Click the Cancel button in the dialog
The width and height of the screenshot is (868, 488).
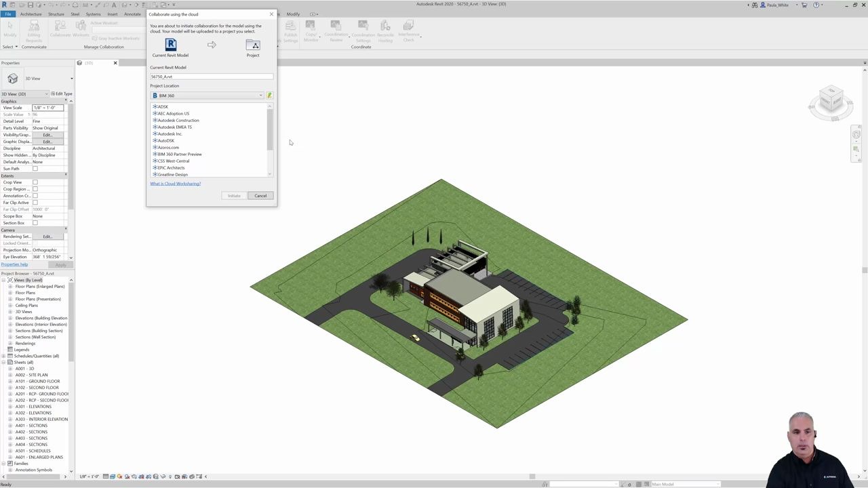point(260,196)
